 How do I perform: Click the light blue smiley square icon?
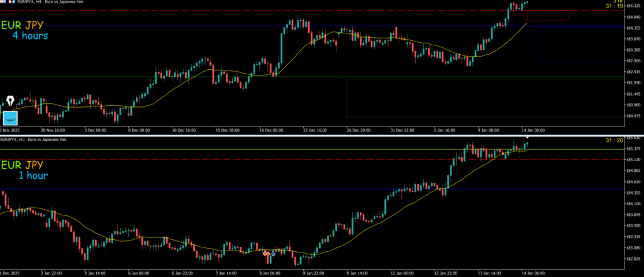[x=11, y=118]
